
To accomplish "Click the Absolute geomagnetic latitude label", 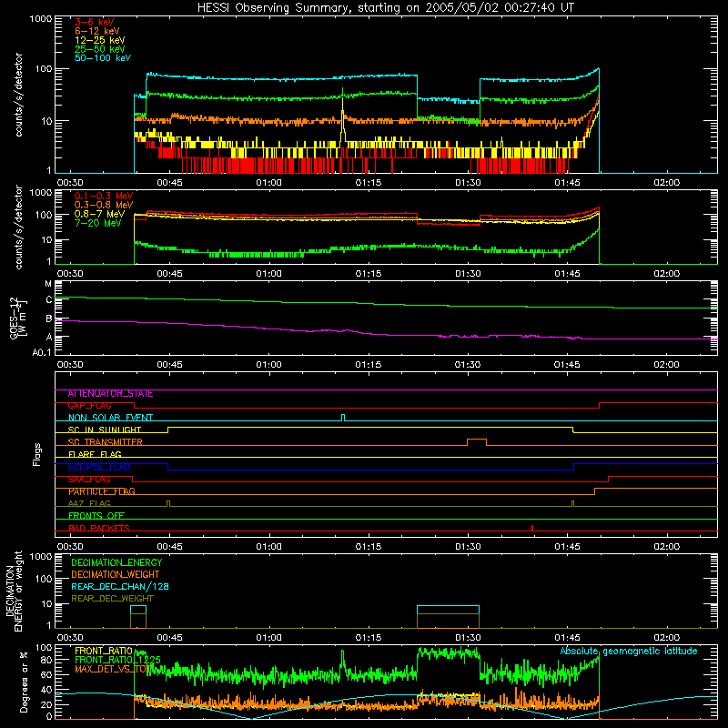I will coord(629,651).
